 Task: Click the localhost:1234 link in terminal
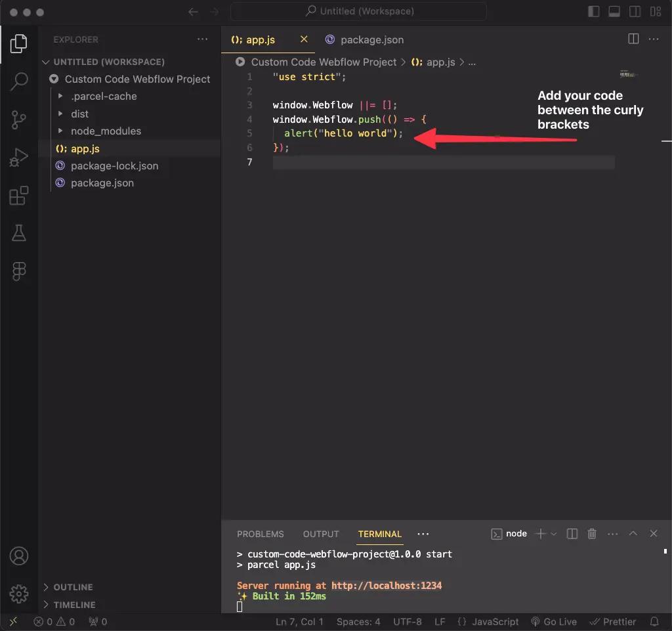[386, 586]
